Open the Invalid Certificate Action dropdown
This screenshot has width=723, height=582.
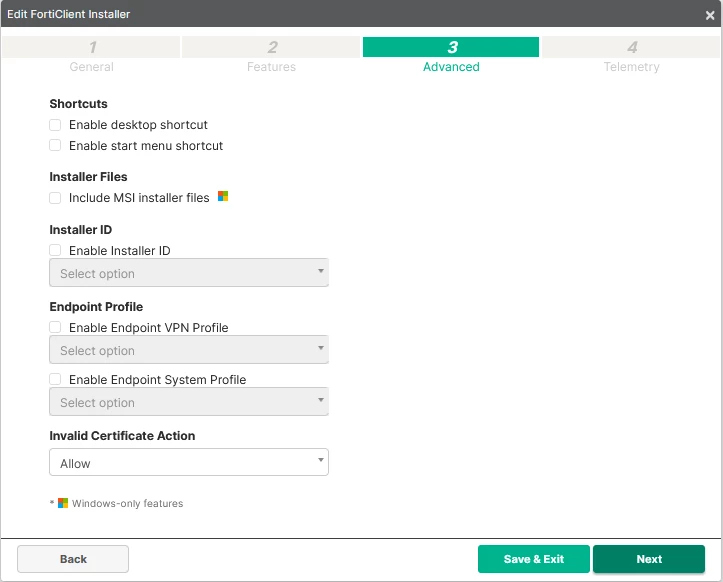click(189, 462)
